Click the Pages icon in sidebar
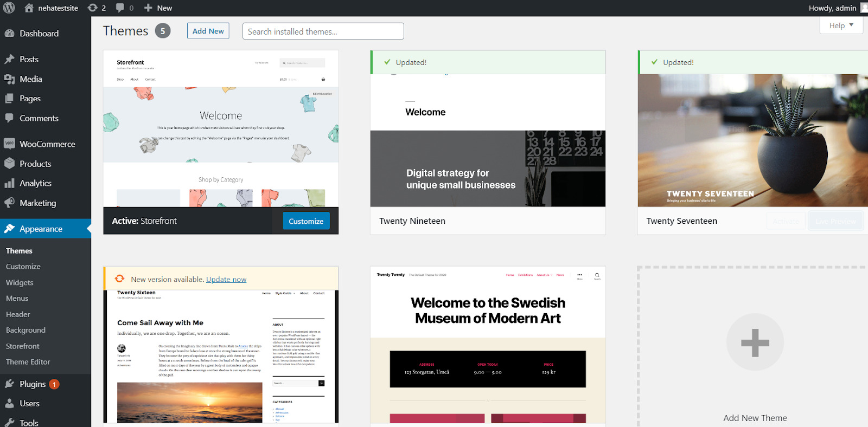The width and height of the screenshot is (868, 427). (x=9, y=99)
